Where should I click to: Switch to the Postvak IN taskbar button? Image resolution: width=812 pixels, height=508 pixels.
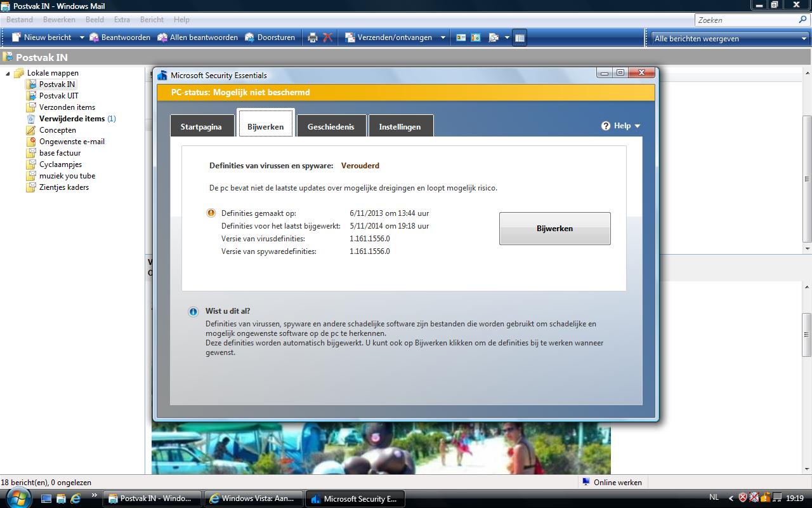[x=152, y=498]
